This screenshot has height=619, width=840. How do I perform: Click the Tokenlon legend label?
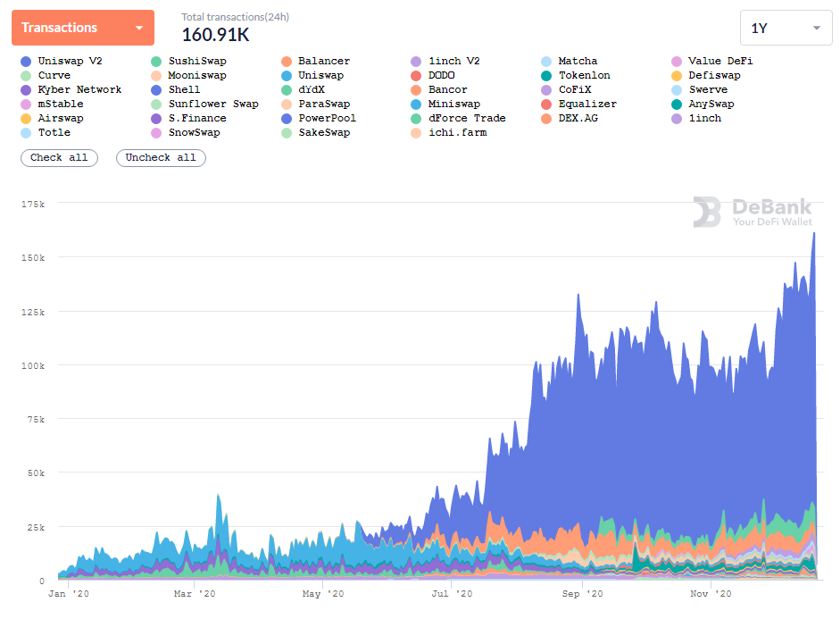[585, 76]
